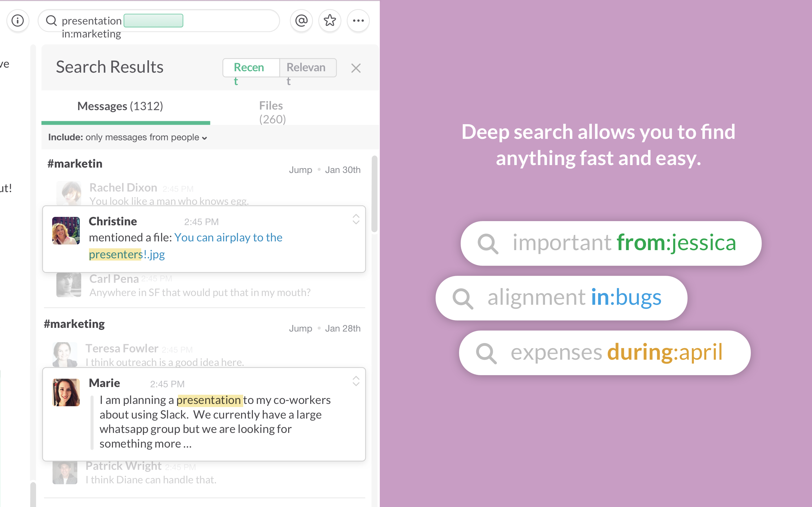Open starred items with star icon
Image resolution: width=812 pixels, height=507 pixels.
click(330, 21)
